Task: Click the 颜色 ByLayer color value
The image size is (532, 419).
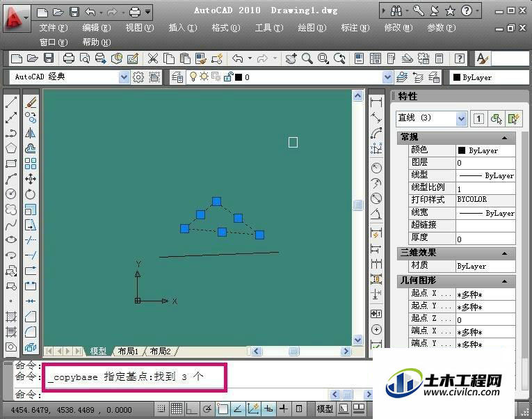Action: [x=485, y=150]
